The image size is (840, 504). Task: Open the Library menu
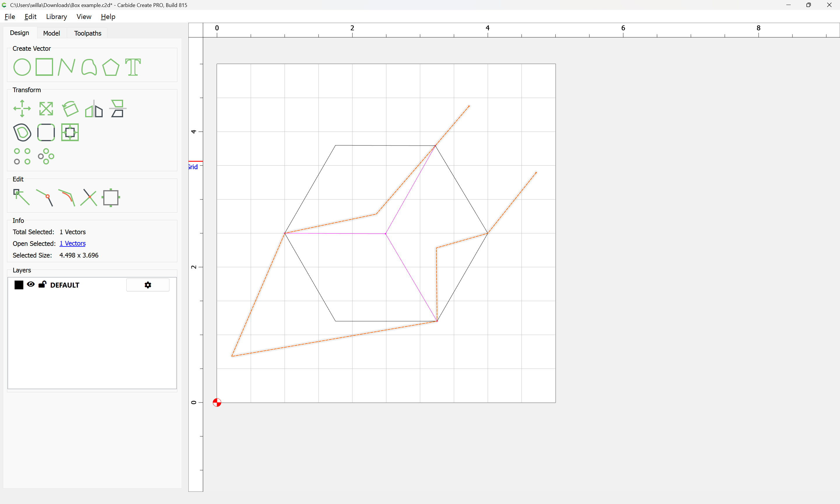pos(56,17)
